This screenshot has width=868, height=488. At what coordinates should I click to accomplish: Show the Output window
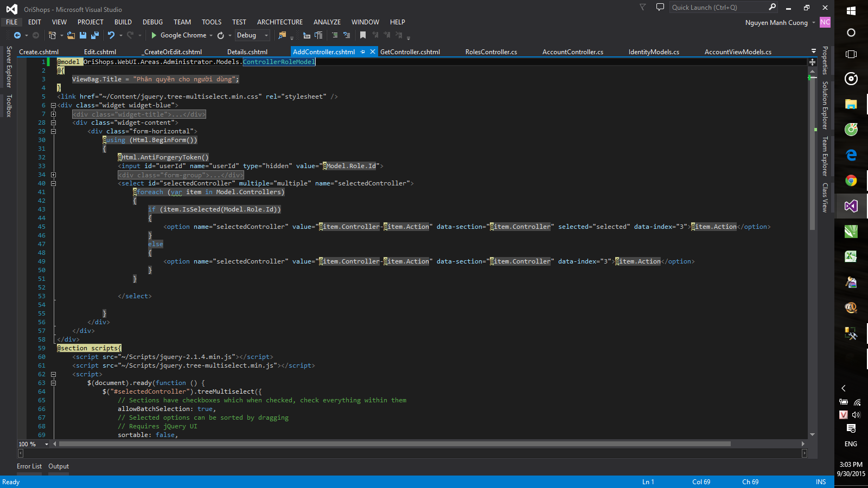[58, 466]
